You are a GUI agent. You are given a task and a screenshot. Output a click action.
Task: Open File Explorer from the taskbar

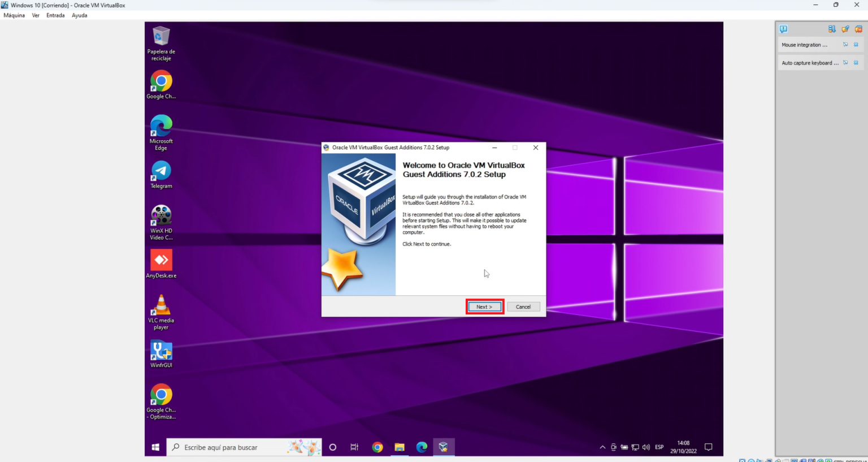(400, 447)
